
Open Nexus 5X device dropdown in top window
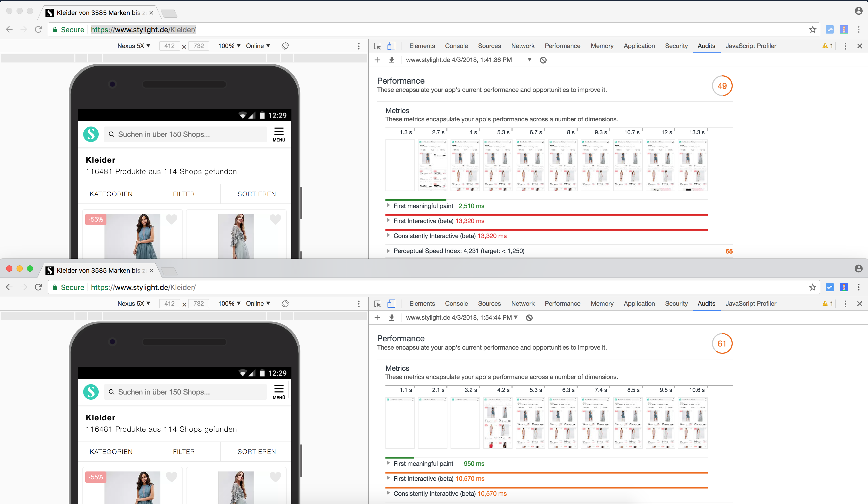(134, 46)
